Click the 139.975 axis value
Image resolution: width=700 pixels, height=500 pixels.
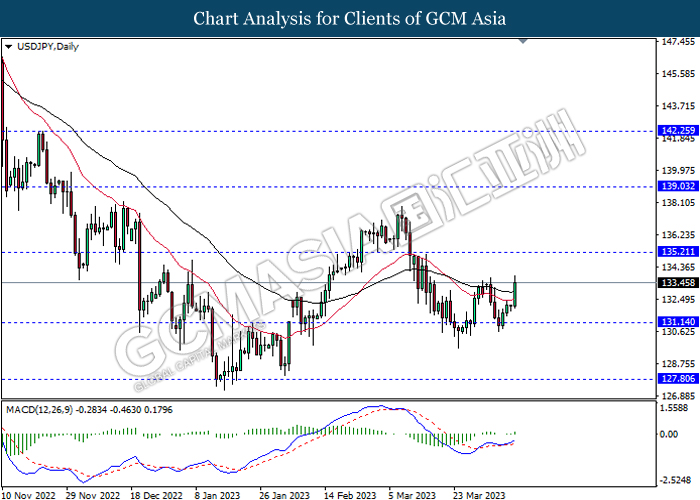(x=678, y=171)
